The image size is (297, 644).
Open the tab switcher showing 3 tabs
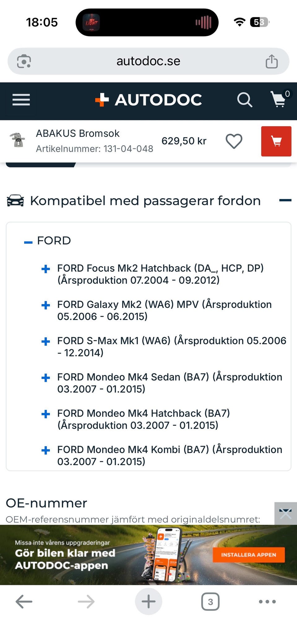tap(210, 602)
